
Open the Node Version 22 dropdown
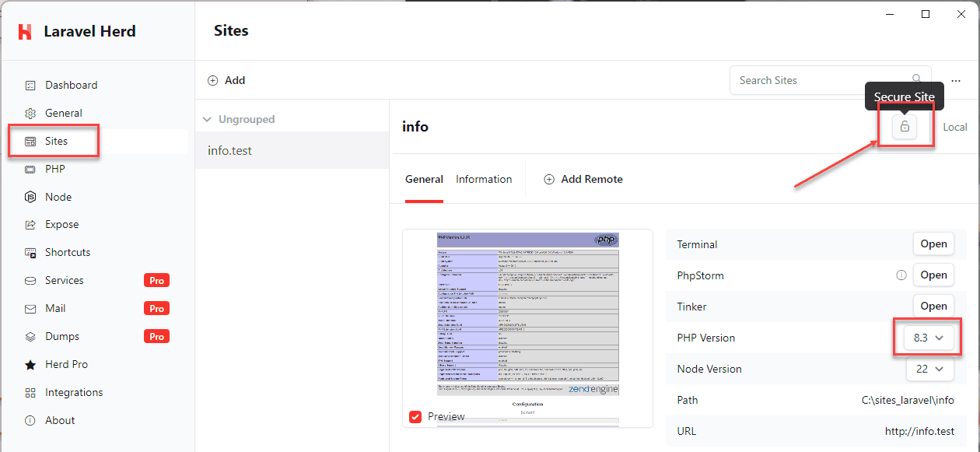929,369
